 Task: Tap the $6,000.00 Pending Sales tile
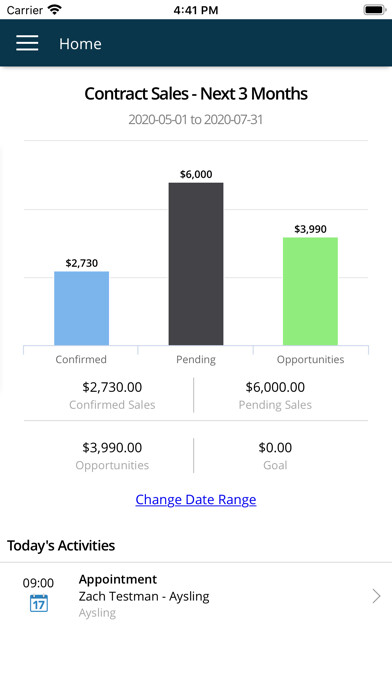pyautogui.click(x=275, y=395)
